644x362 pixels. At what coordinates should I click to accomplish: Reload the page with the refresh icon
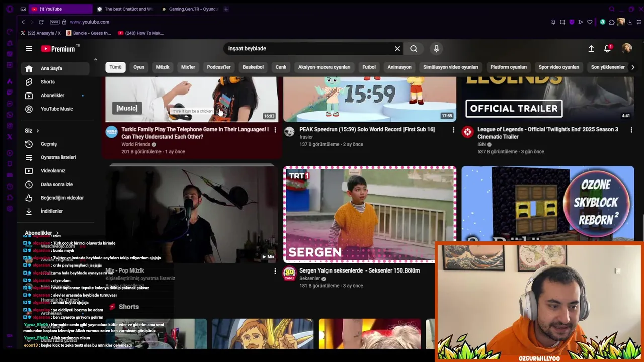41,22
